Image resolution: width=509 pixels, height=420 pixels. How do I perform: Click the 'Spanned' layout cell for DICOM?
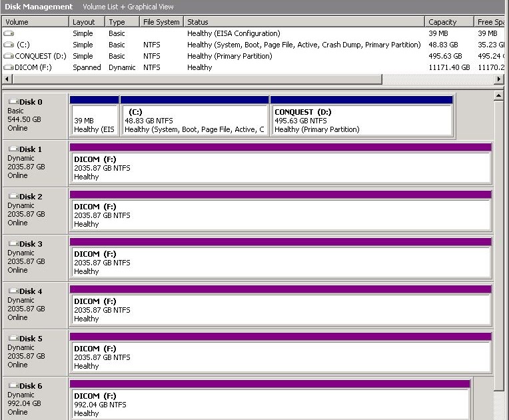tap(87, 67)
